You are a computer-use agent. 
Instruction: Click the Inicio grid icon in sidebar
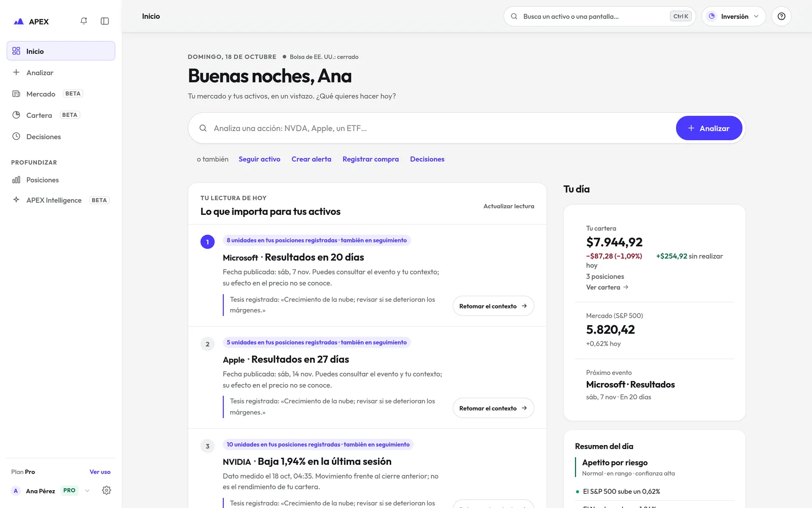click(x=16, y=51)
